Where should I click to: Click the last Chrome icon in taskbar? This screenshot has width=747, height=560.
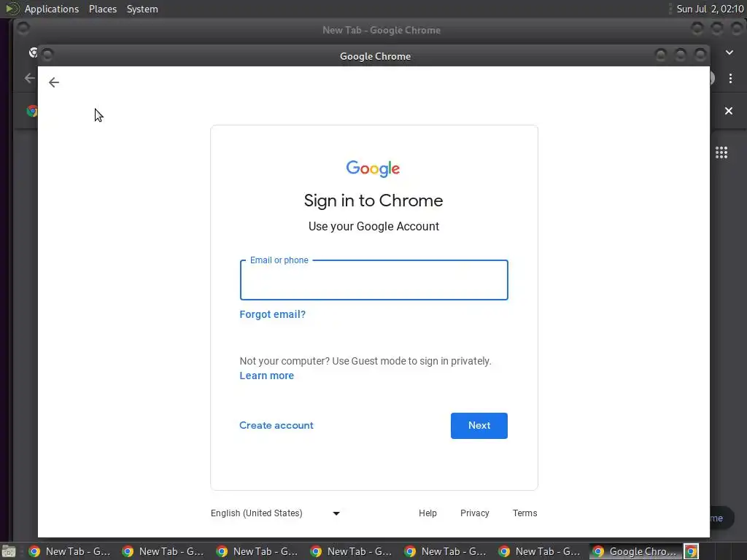coord(692,551)
